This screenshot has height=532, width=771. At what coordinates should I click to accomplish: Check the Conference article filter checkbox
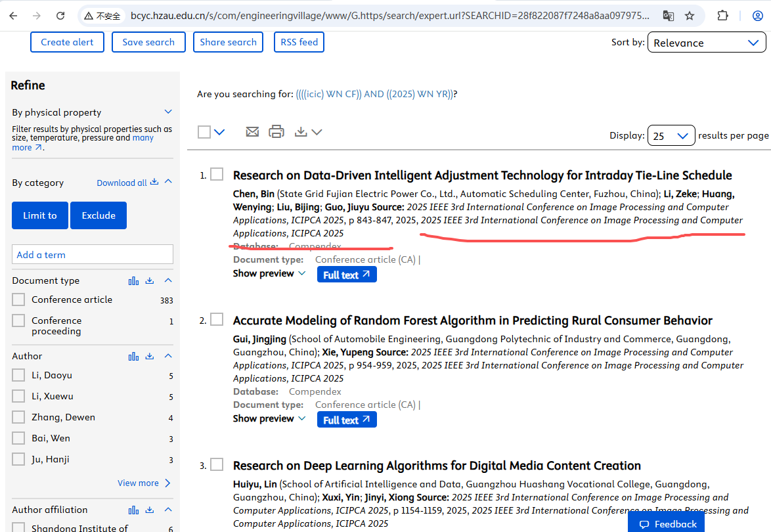pyautogui.click(x=18, y=299)
